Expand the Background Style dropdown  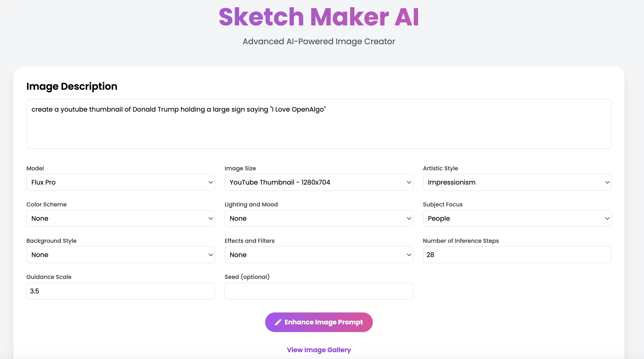[x=121, y=255]
